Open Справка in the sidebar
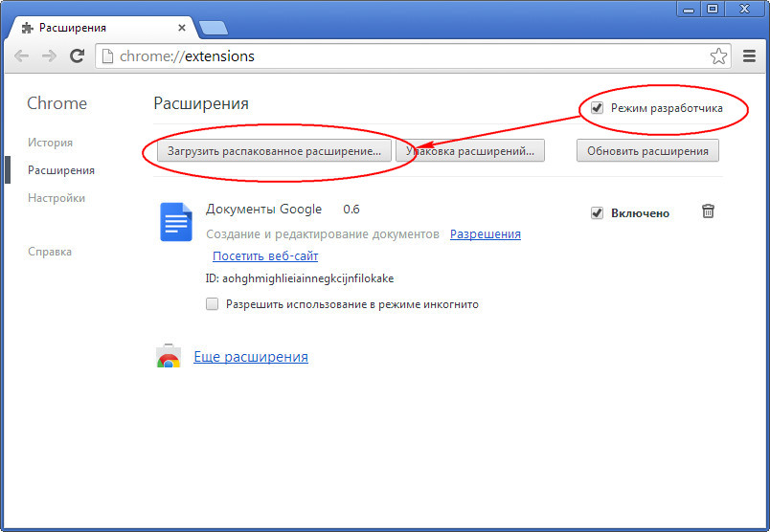Screen dimensions: 770x532 coord(50,252)
